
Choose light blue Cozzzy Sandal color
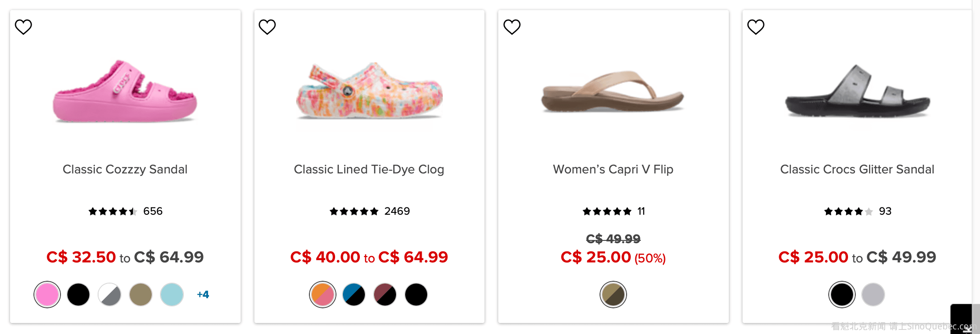(172, 295)
